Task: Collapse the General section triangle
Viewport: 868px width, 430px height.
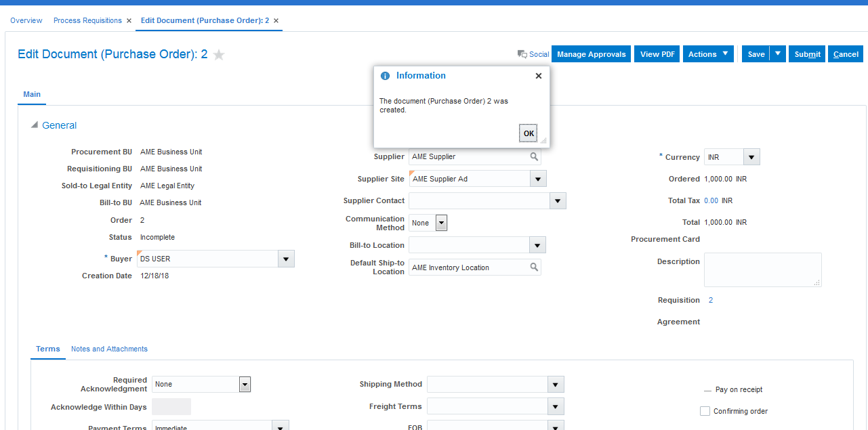Action: click(35, 125)
